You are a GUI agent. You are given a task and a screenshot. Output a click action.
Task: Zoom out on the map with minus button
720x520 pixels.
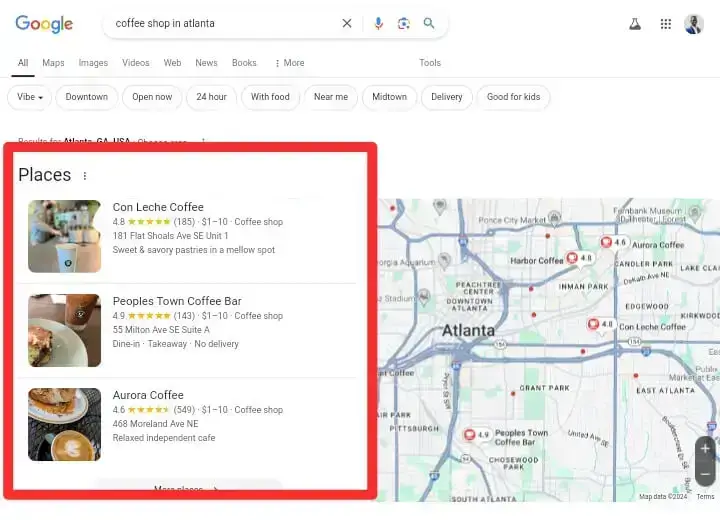tap(706, 474)
